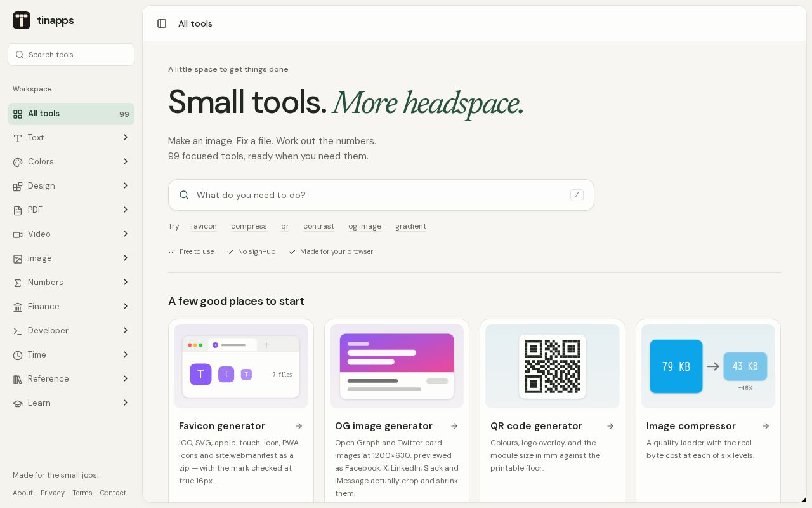Viewport: 812px width, 508px height.
Task: Click the Image compressor arrow icon
Action: (766, 426)
